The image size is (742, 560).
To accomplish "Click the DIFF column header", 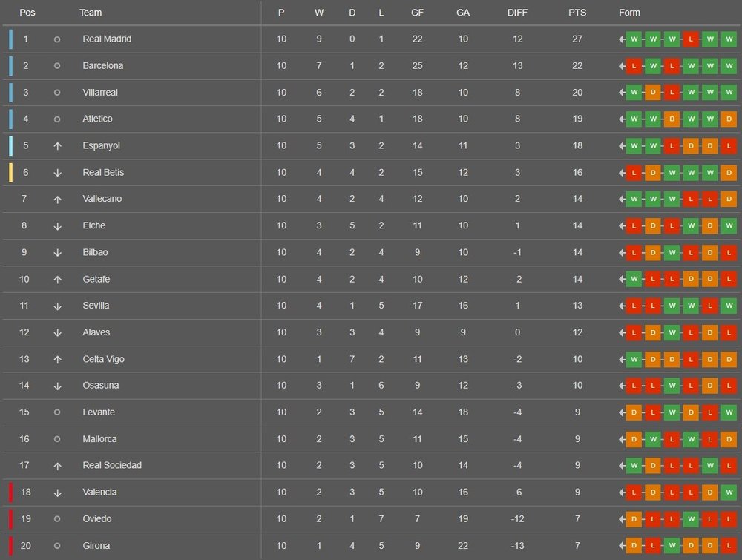I will (517, 13).
